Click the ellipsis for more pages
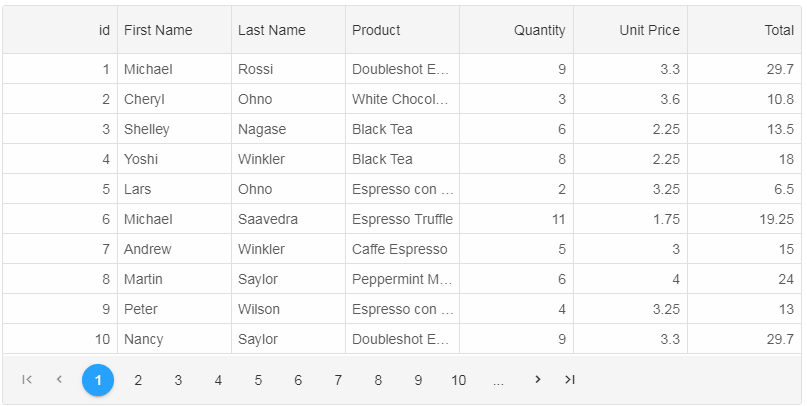807x406 pixels. click(x=498, y=380)
